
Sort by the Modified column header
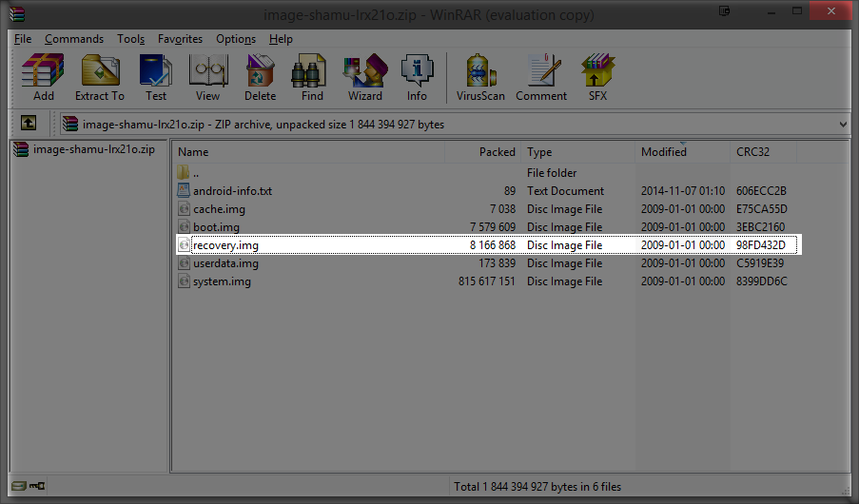click(x=683, y=152)
